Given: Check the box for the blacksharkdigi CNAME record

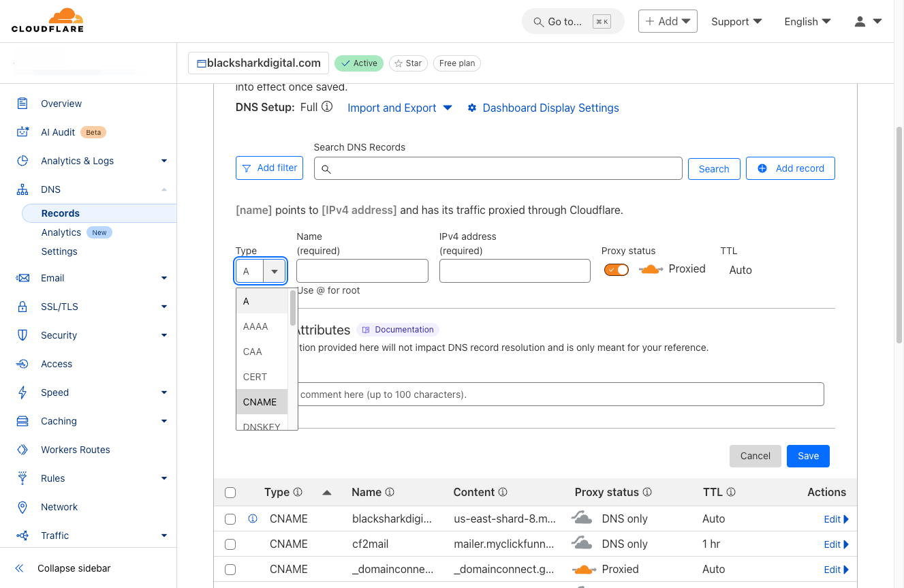Looking at the screenshot, I should tap(230, 519).
